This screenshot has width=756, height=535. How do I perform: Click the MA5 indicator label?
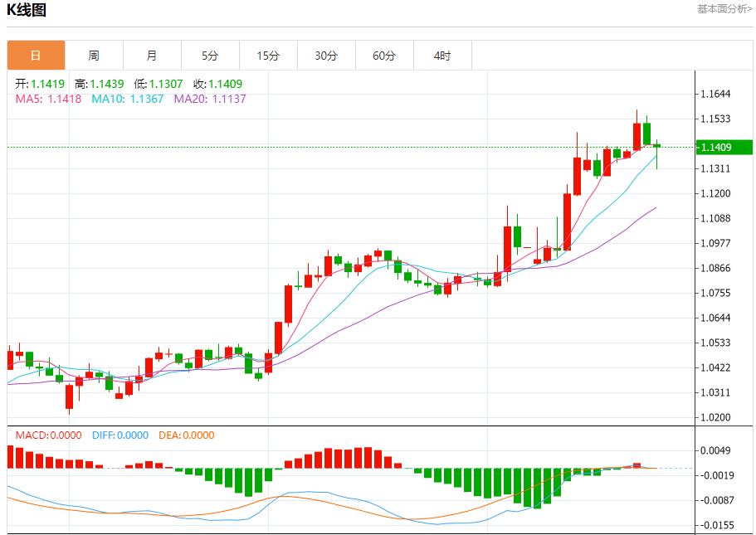pos(48,99)
